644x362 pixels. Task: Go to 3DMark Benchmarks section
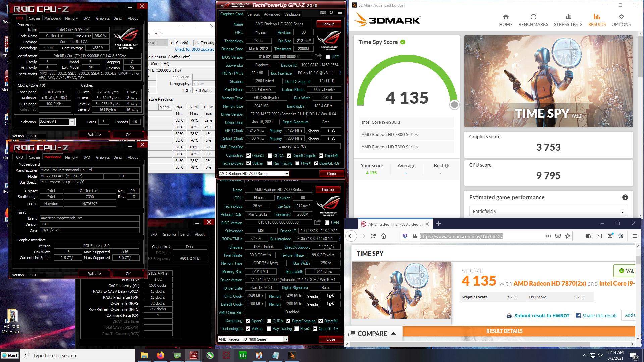click(x=533, y=20)
